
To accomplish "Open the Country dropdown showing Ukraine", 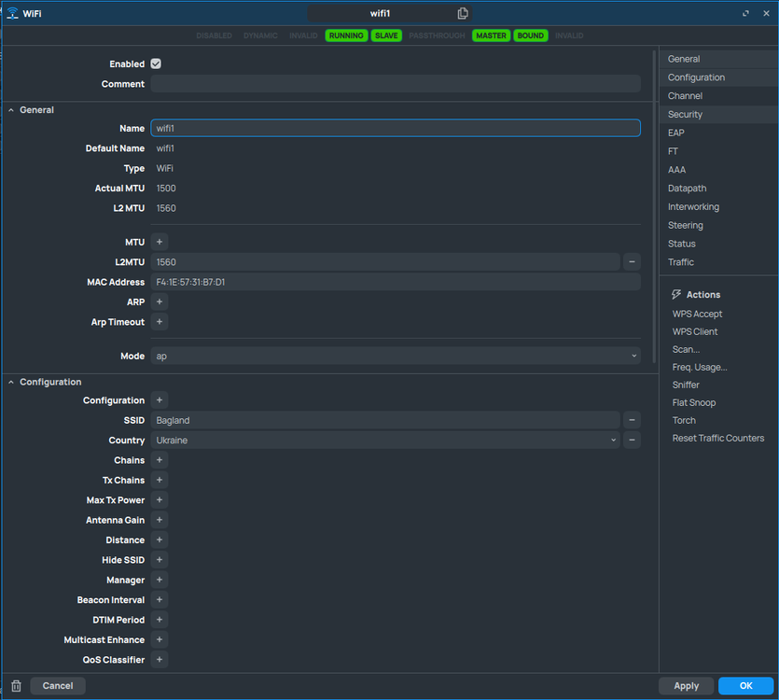I will point(385,440).
